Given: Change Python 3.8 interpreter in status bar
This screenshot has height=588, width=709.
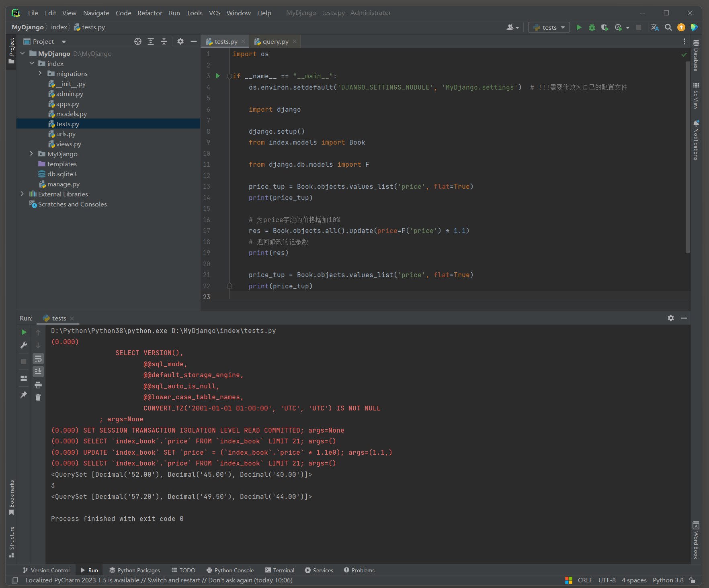Looking at the screenshot, I should (668, 580).
